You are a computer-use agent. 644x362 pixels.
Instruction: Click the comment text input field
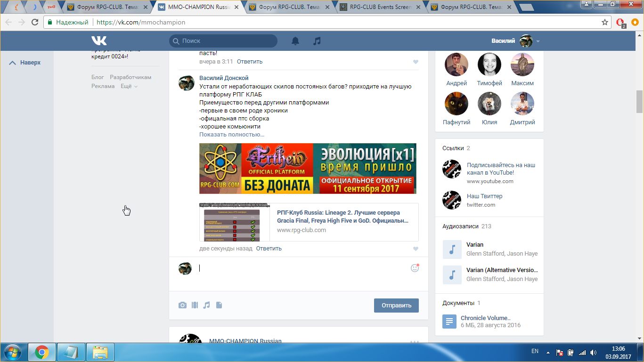point(302,268)
